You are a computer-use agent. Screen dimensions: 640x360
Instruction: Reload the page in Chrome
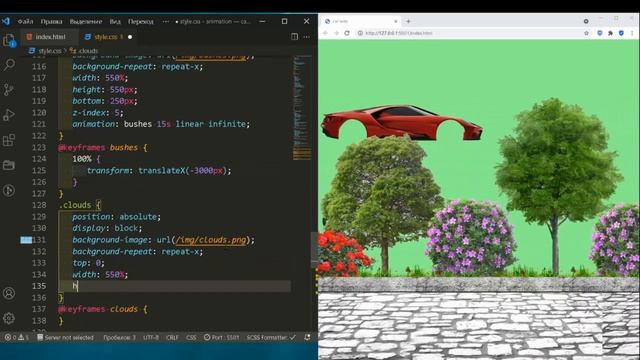pyautogui.click(x=347, y=33)
